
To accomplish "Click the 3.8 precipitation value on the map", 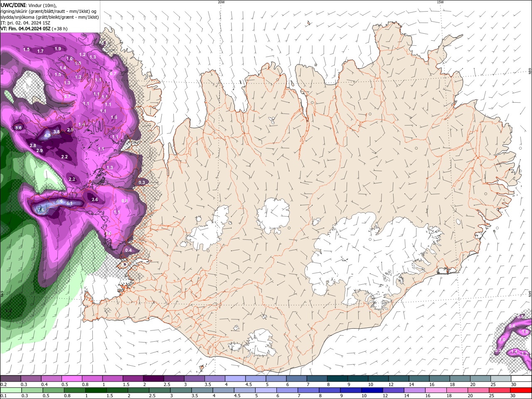I will coord(57,132).
